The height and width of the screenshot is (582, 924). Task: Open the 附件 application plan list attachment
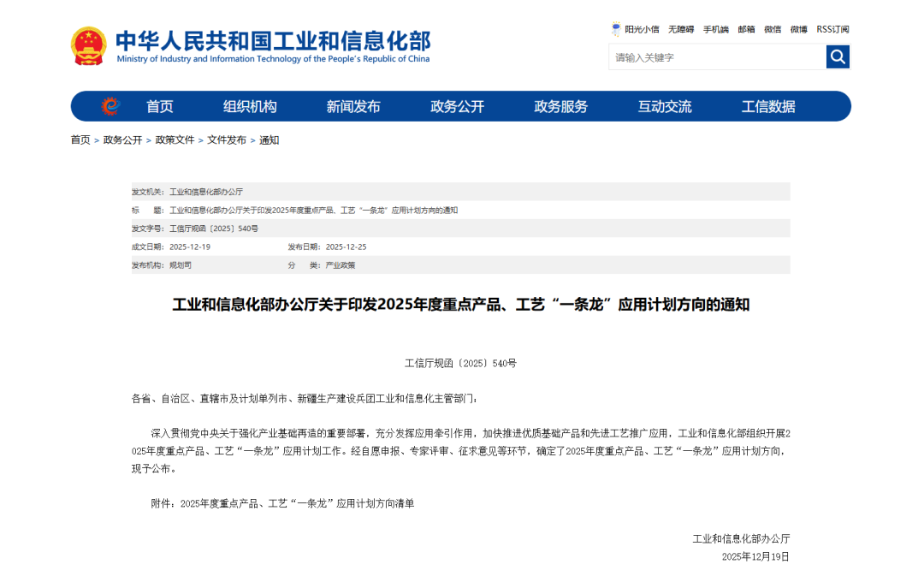297,504
